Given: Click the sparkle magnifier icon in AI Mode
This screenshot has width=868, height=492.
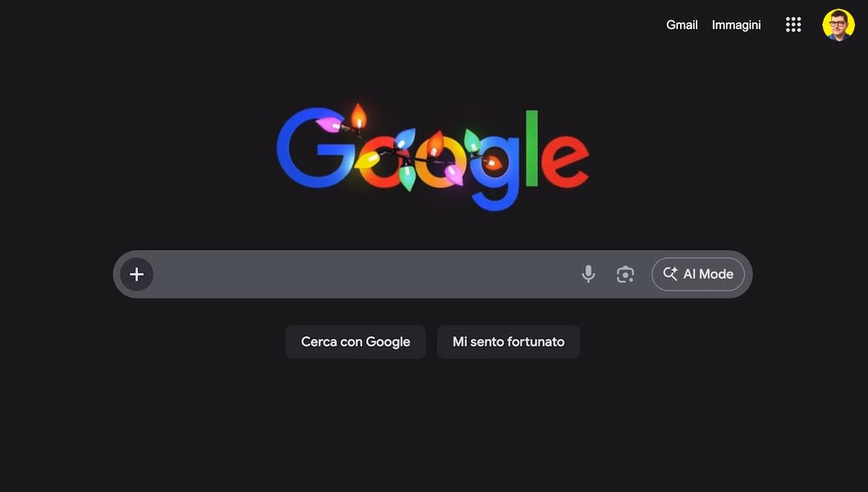Looking at the screenshot, I should 670,274.
